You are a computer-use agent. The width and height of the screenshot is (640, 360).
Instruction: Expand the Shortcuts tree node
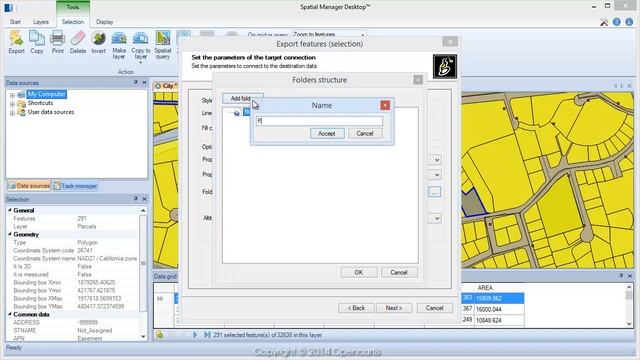click(12, 104)
